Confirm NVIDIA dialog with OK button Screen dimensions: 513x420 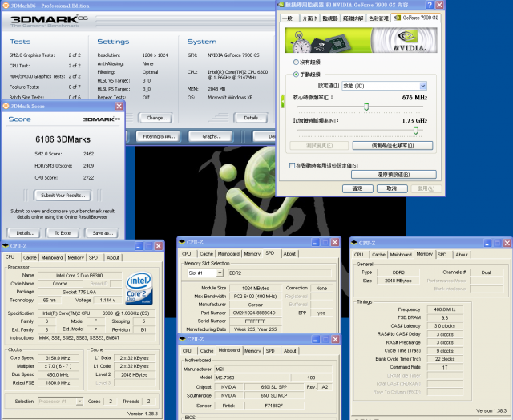pos(357,188)
